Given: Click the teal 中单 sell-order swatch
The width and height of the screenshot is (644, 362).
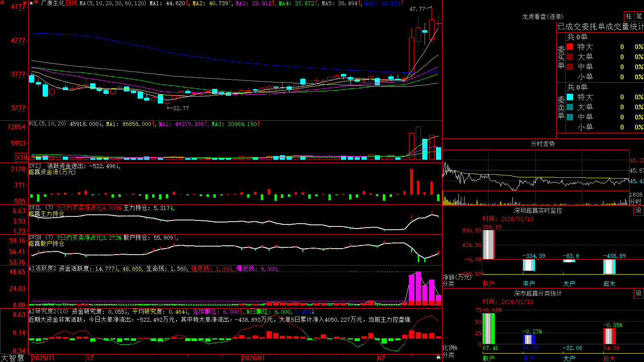Looking at the screenshot, I should click(x=570, y=117).
